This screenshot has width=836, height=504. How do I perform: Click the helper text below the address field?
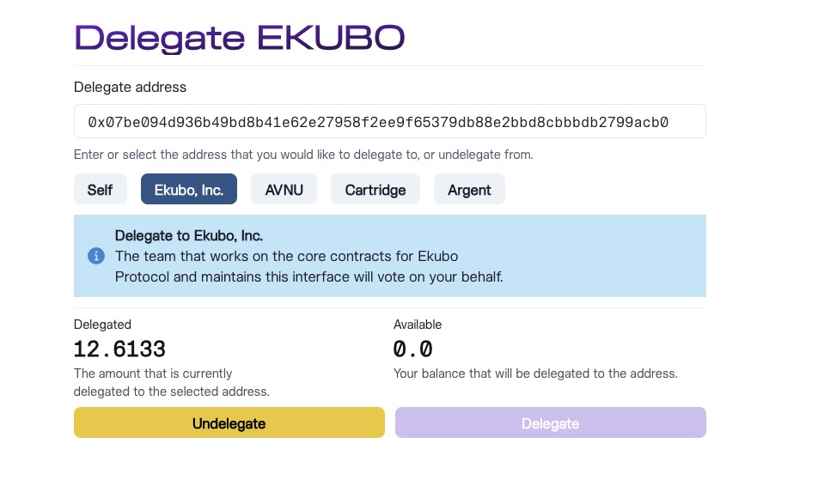pyautogui.click(x=303, y=155)
